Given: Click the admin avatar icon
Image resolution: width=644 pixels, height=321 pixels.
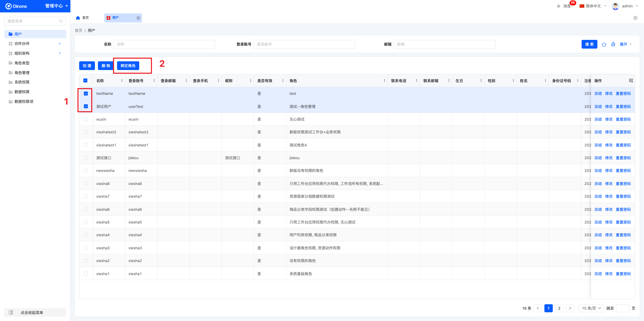Looking at the screenshot, I should (615, 6).
